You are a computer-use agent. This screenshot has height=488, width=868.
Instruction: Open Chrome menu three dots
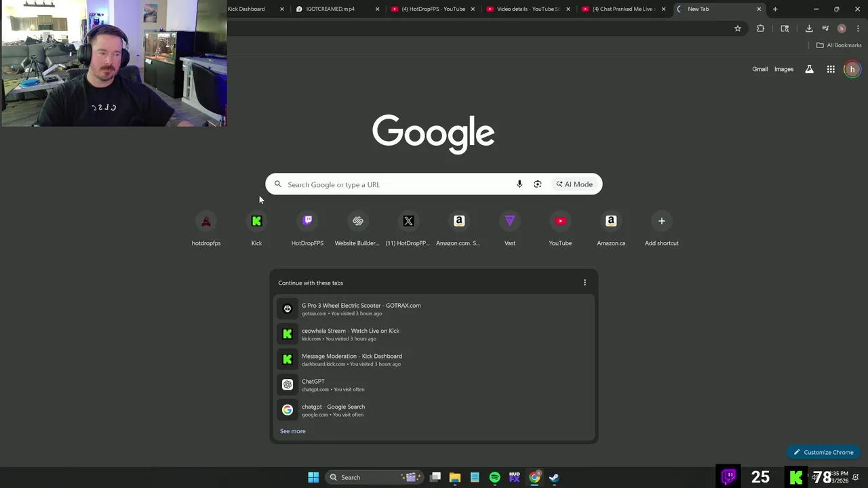click(858, 28)
